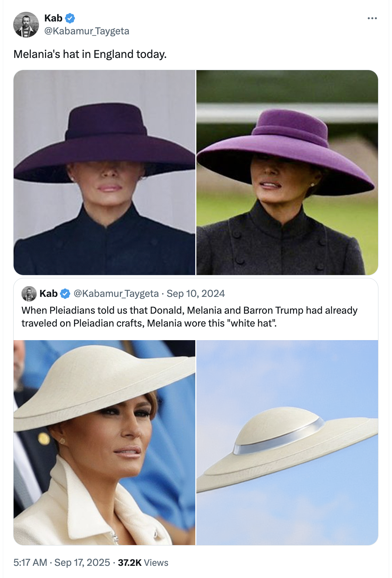The height and width of the screenshot is (578, 392).
Task: Click the 37.2K Views count
Action: [143, 563]
